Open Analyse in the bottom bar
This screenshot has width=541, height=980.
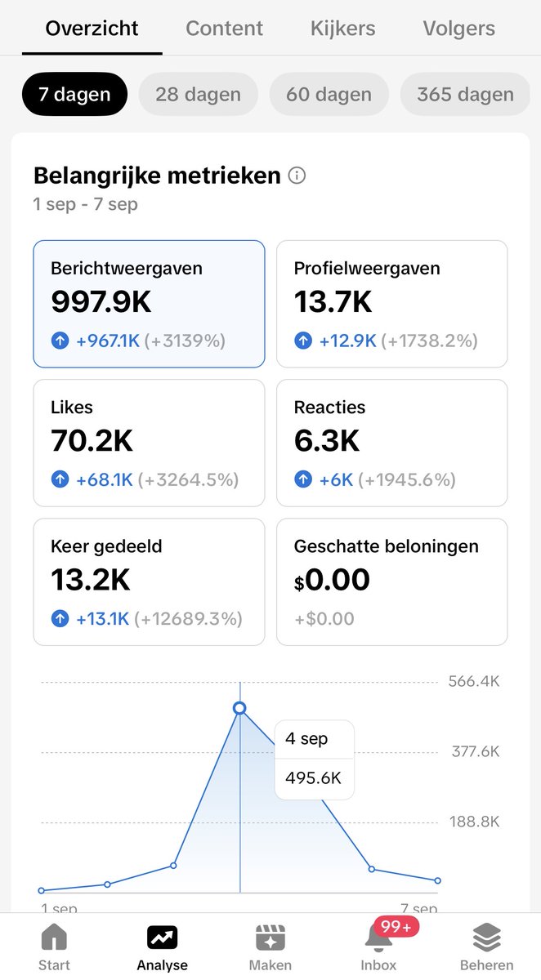[162, 947]
